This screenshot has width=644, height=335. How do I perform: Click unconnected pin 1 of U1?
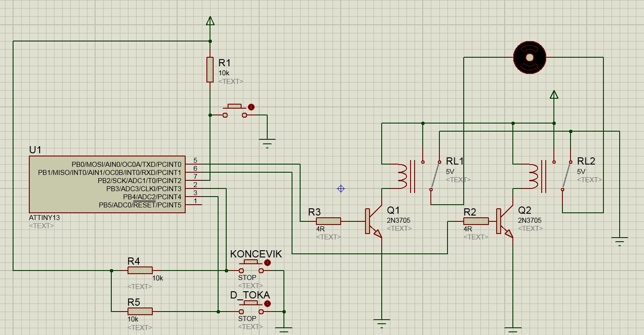tap(195, 202)
